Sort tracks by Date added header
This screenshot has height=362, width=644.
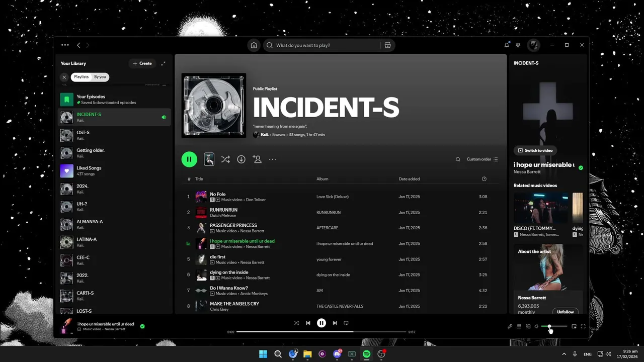coord(409,179)
